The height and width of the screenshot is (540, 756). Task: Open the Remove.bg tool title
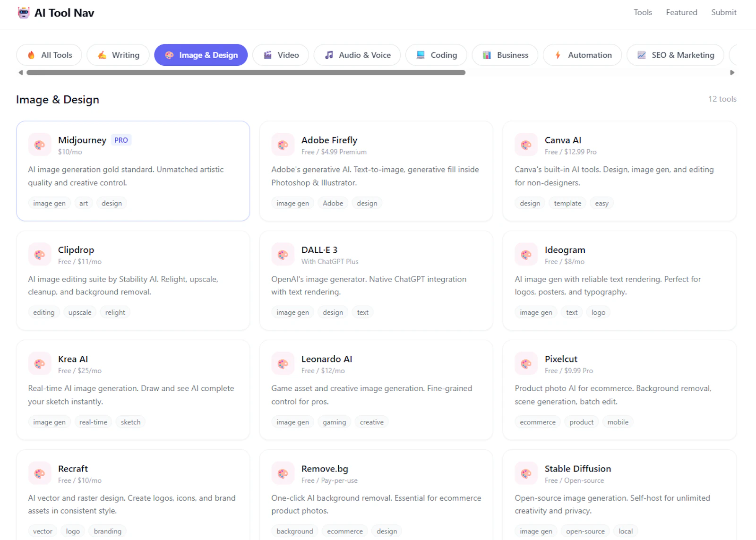[x=325, y=469]
